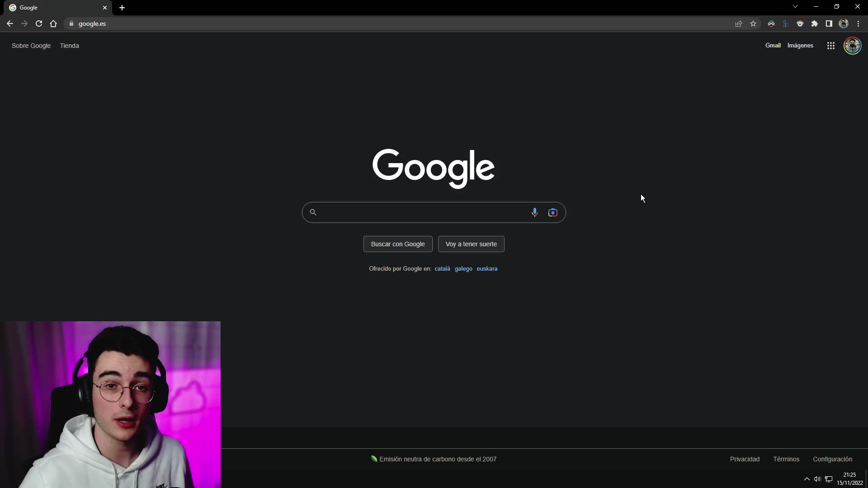Open the Términos footer link
Image resolution: width=868 pixels, height=488 pixels.
pyautogui.click(x=786, y=459)
